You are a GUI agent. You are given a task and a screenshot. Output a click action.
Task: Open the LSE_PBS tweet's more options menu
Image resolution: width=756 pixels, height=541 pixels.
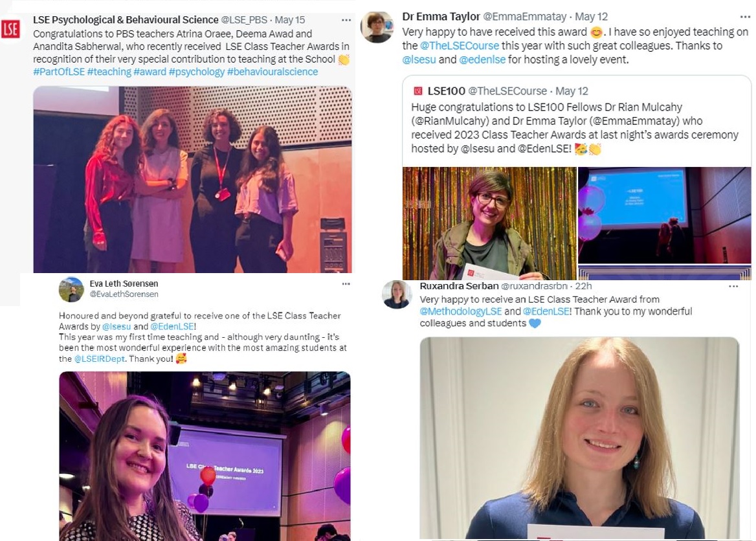tap(346, 20)
